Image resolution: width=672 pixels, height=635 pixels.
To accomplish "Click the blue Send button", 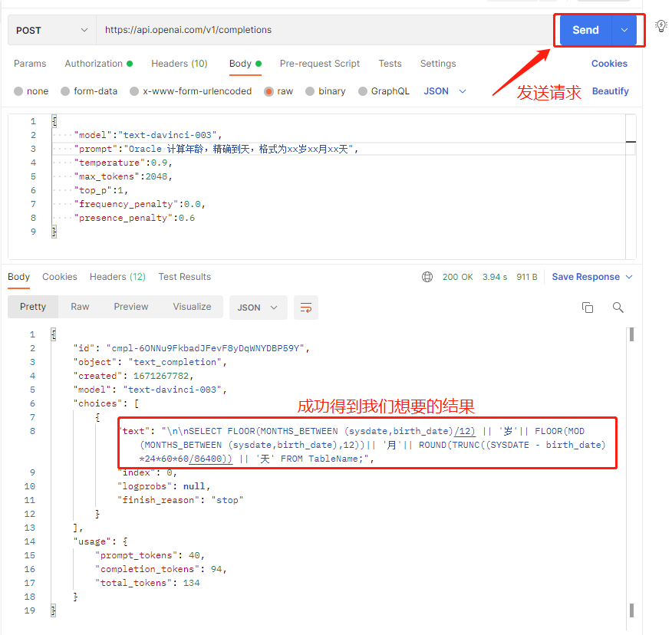I will tap(585, 30).
